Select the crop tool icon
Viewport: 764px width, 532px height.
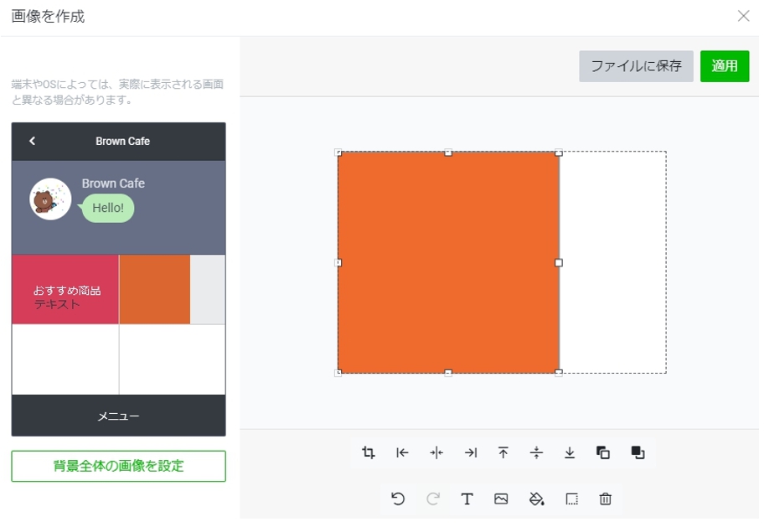pos(369,452)
